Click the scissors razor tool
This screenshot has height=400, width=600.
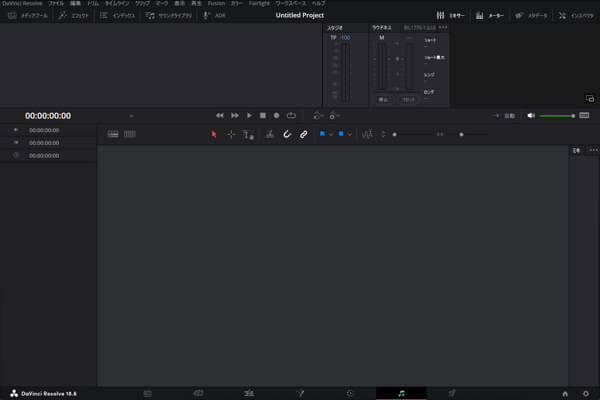(269, 134)
